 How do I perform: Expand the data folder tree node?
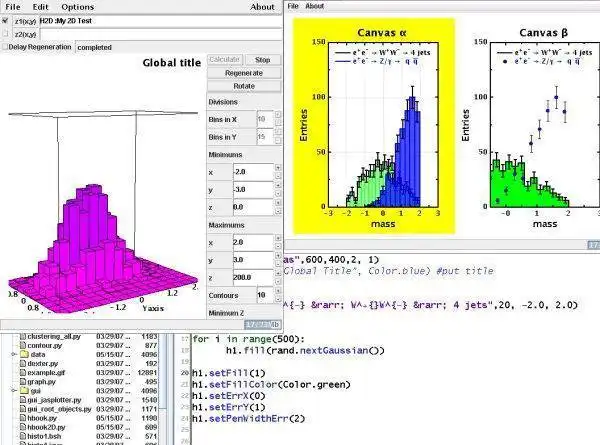[x=14, y=354]
